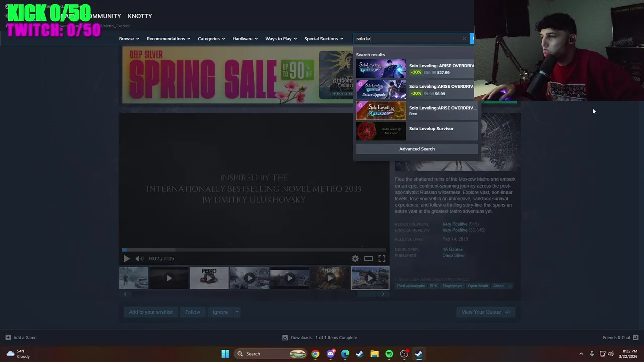Open the Deep Silver Spring Sale banner
The height and width of the screenshot is (362, 644).
point(237,75)
